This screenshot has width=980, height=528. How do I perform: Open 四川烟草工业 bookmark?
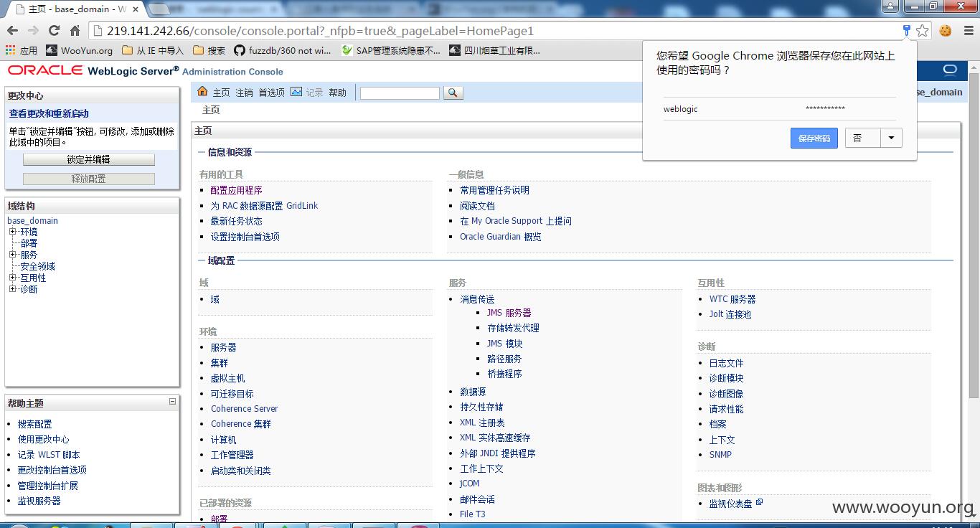[495, 50]
